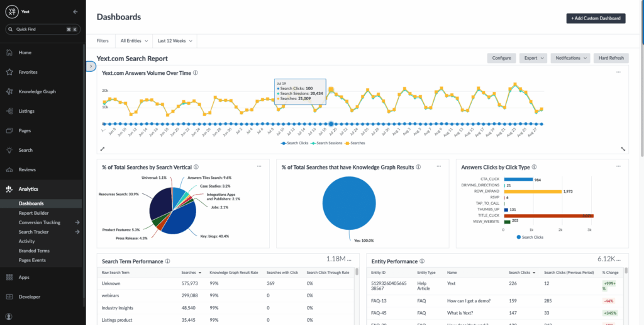This screenshot has width=644, height=325.
Task: Go to Branded Terms submenu item
Action: point(34,251)
